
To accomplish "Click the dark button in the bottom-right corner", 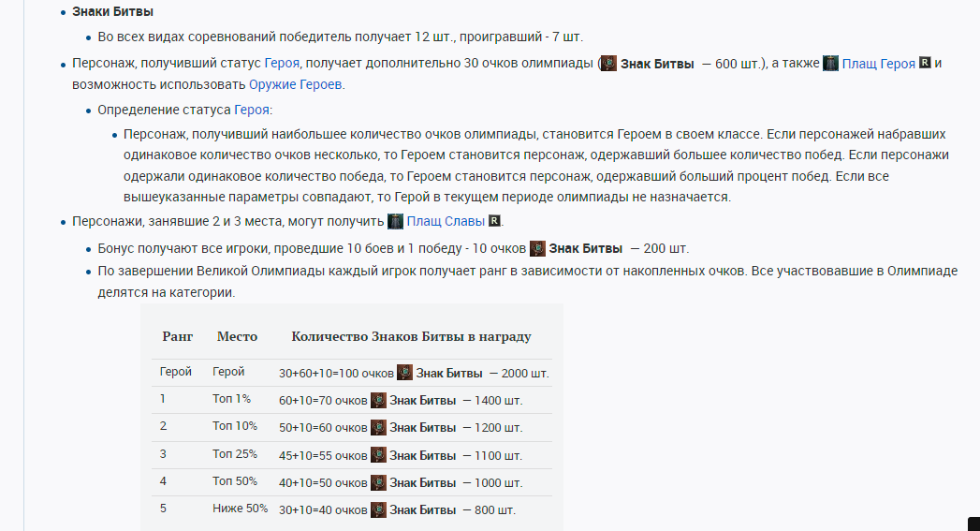I will tap(973, 524).
